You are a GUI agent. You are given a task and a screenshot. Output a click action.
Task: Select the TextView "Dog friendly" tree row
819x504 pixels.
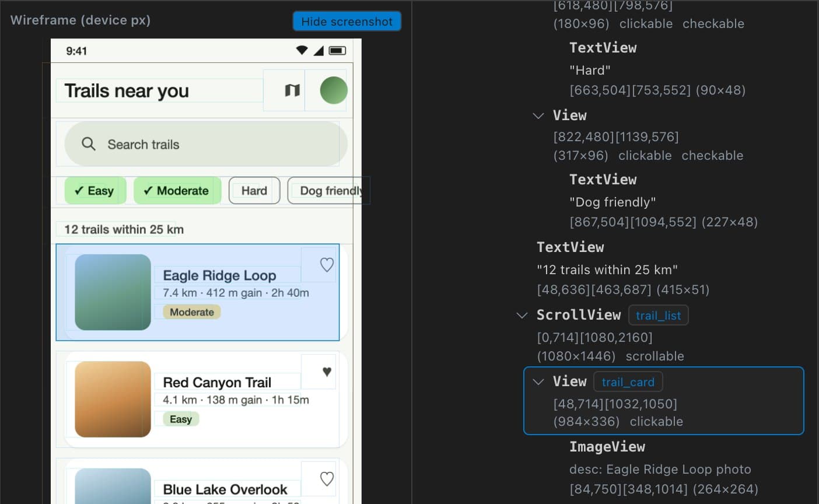coord(663,201)
